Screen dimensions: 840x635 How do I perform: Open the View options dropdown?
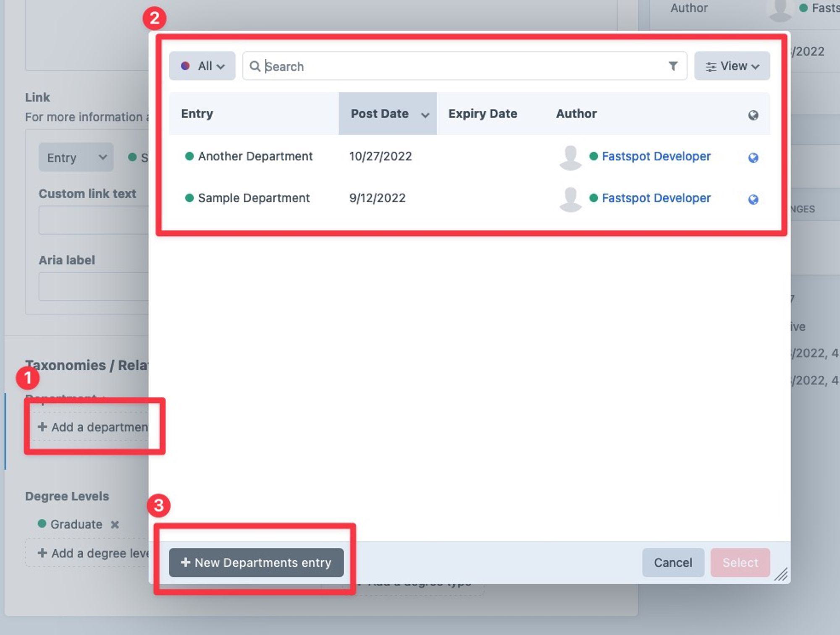click(732, 66)
